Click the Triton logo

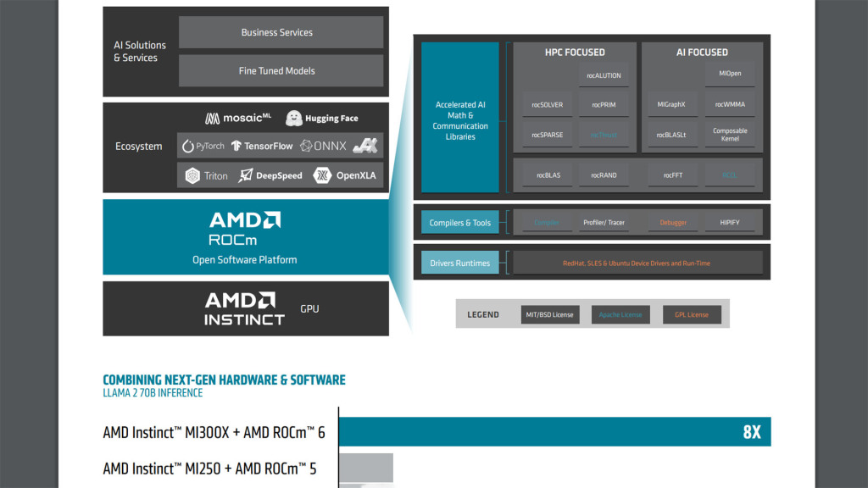point(206,176)
